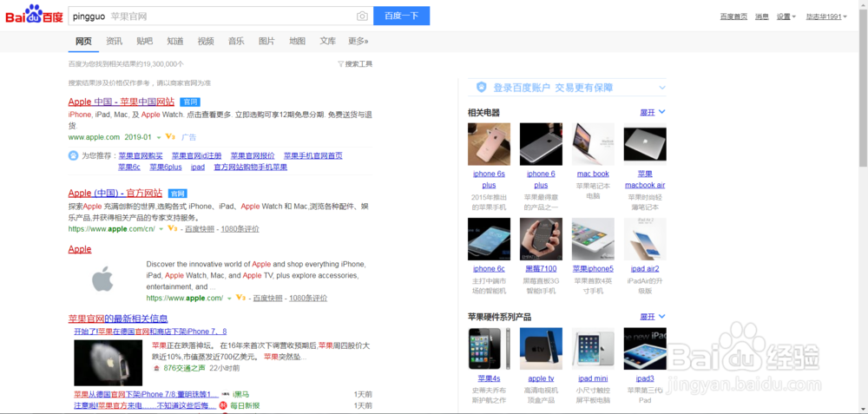Open dropdown arrow beside apple.com/cn/ URL
Image resolution: width=868 pixels, height=414 pixels.
[161, 229]
